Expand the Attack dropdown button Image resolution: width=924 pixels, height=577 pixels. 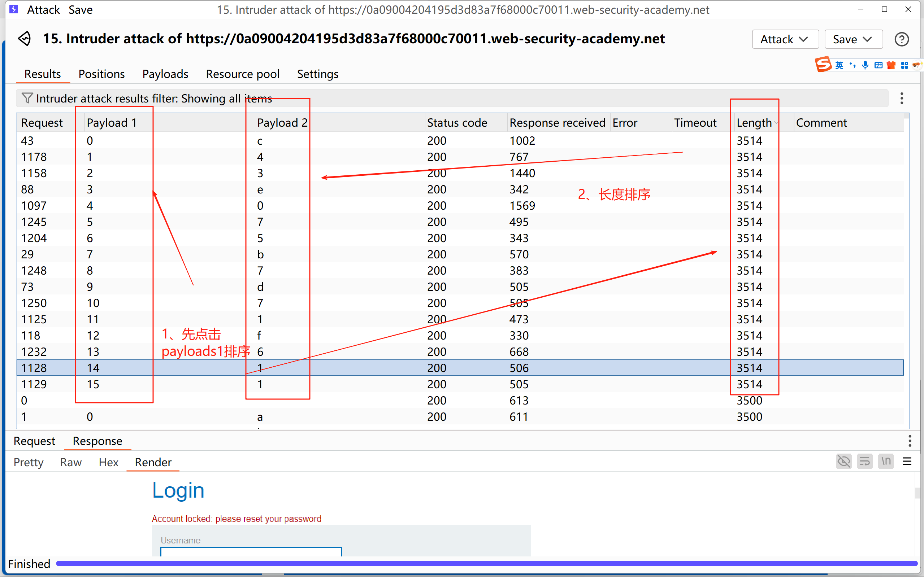[x=785, y=39]
